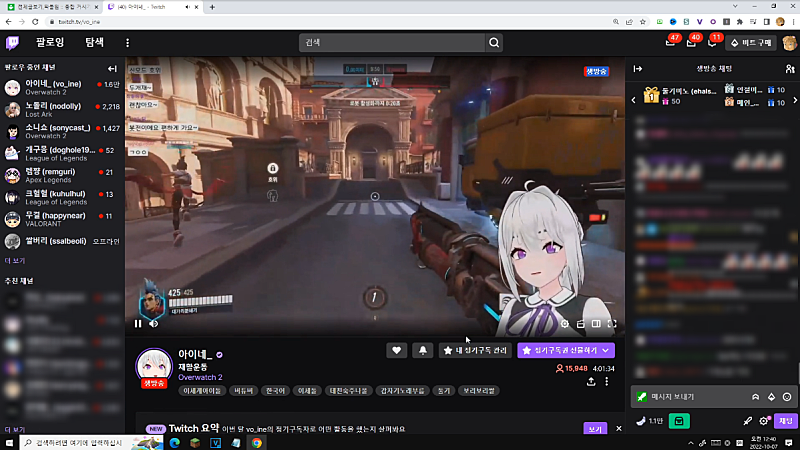
Task: Open offline 쌀버리 (ssalbeoli) channel
Action: point(62,241)
